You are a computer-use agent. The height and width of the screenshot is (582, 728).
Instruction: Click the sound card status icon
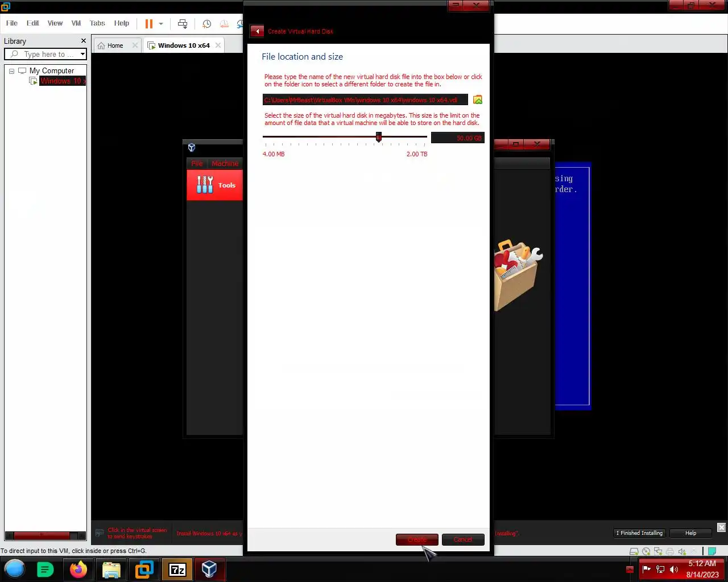pos(682,551)
